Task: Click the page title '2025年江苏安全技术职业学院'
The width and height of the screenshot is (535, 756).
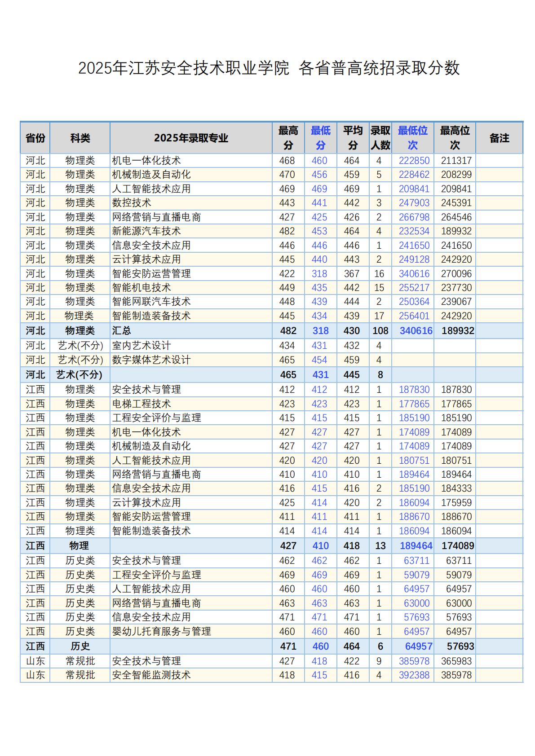Action: click(184, 68)
